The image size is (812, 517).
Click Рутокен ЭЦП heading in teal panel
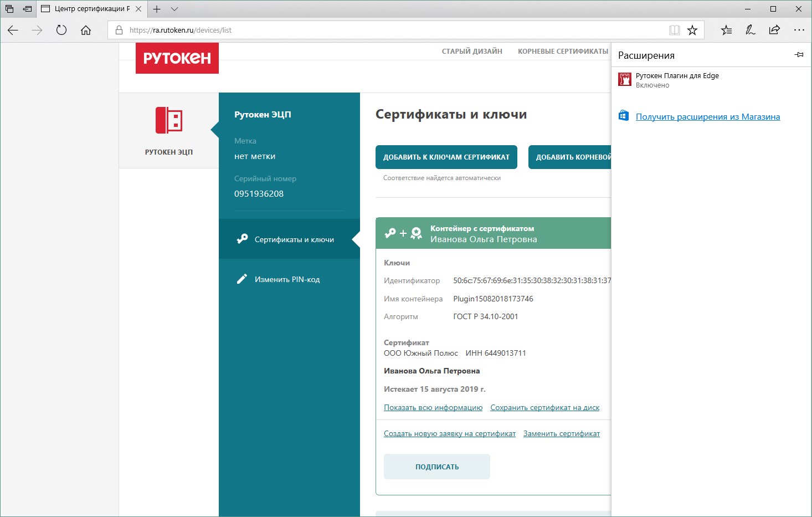(x=263, y=114)
